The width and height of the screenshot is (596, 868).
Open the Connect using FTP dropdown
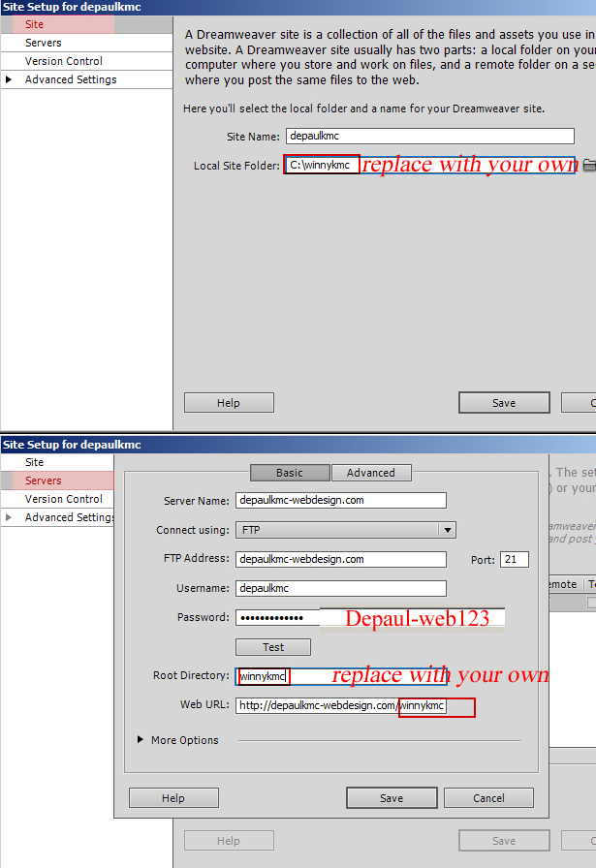[448, 530]
